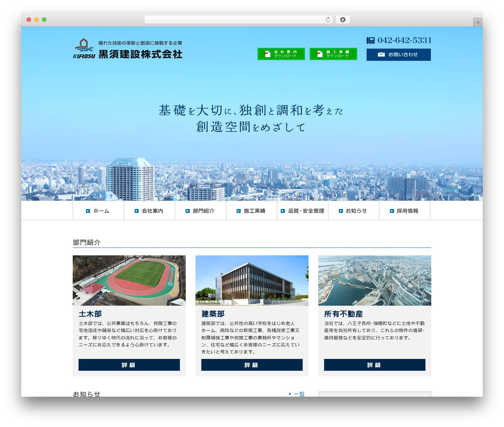Click arrow icon next to お知らせ menu
The image size is (504, 427).
tap(341, 211)
